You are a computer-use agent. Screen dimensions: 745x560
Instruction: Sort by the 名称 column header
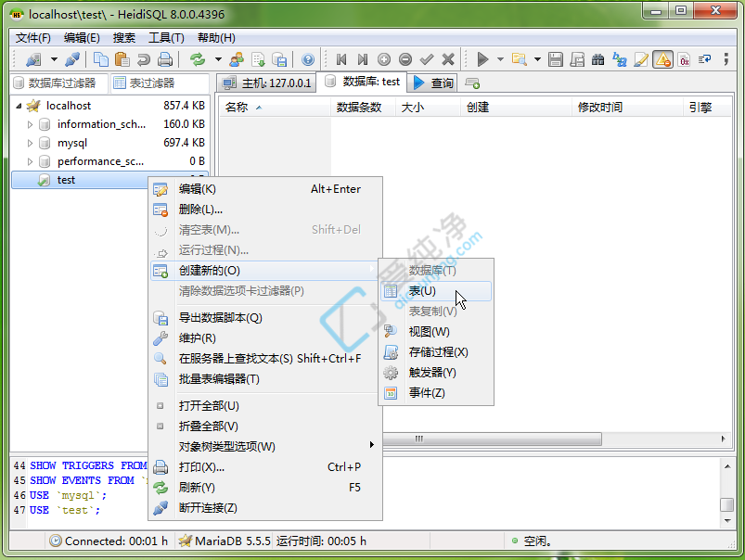(276, 108)
